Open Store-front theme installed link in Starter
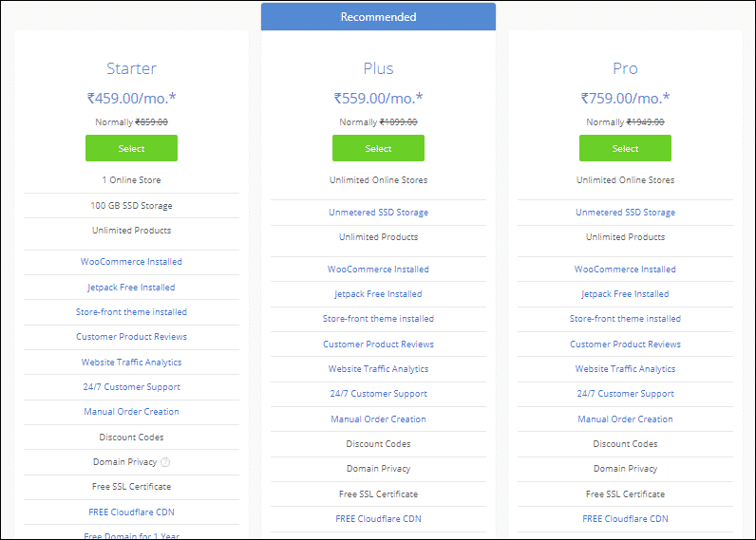The width and height of the screenshot is (756, 540). coord(132,312)
